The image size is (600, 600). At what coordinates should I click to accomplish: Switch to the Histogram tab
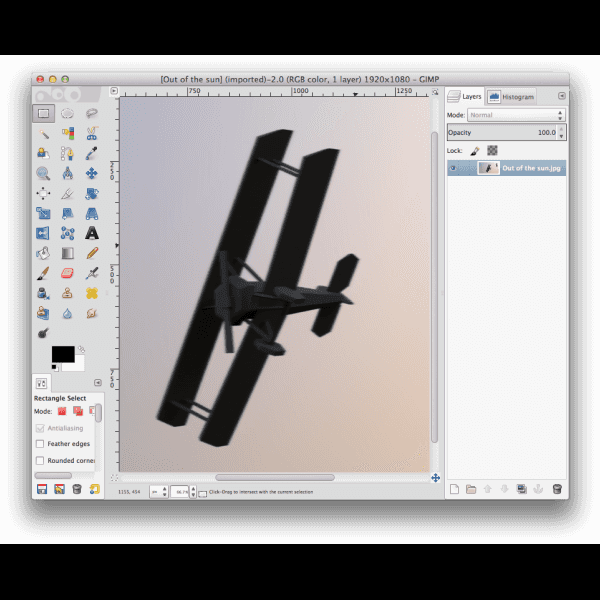click(x=511, y=97)
